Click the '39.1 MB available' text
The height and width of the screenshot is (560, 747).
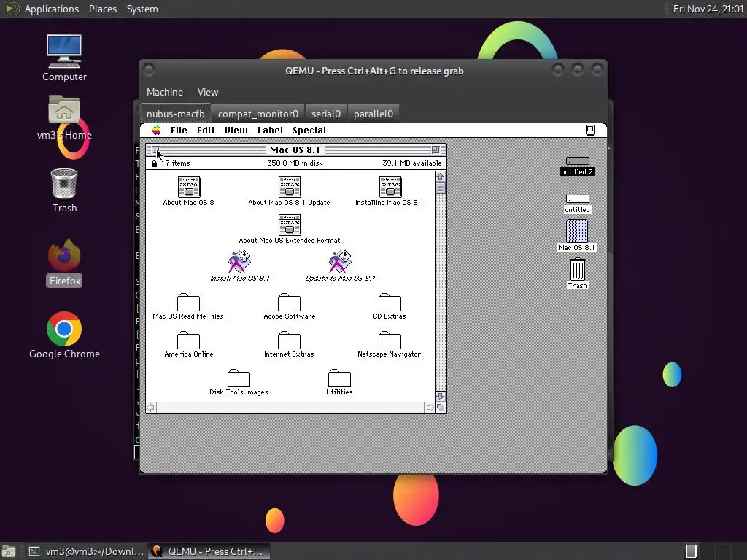tap(411, 163)
